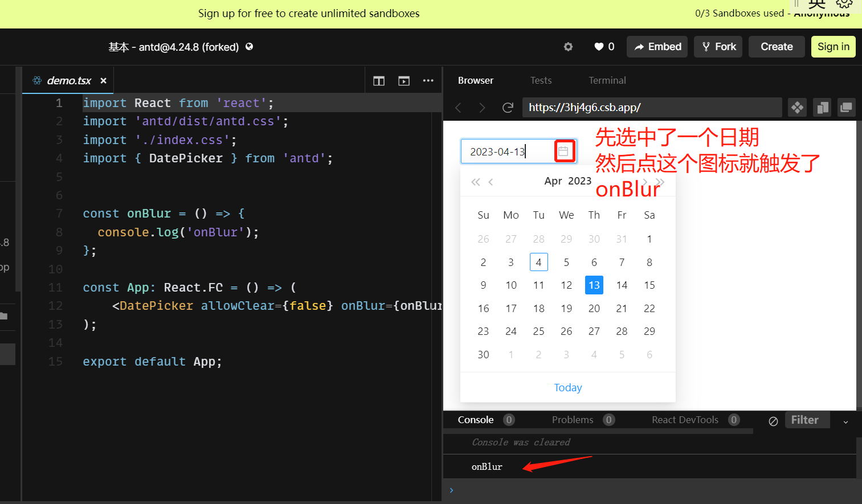This screenshot has width=862, height=504.
Task: Jump to previous year using the double-left arrow
Action: 476,182
